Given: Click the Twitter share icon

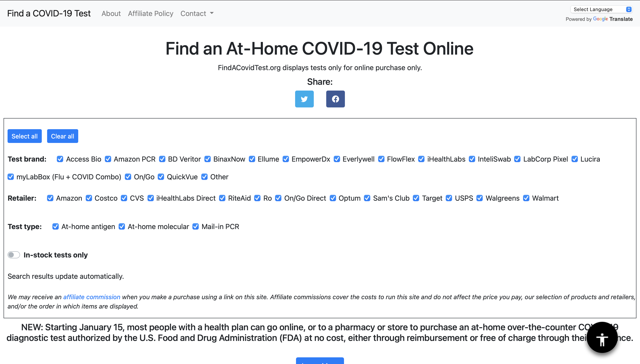Looking at the screenshot, I should coord(304,99).
